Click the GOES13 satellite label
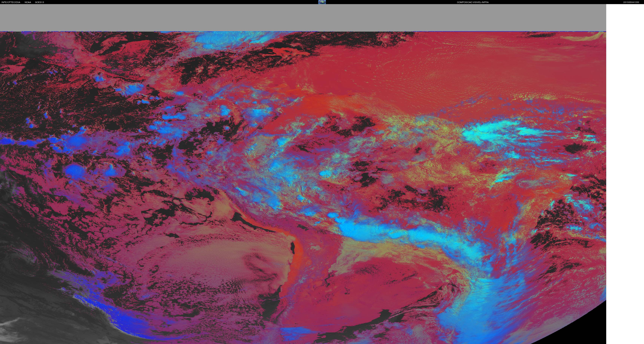 pyautogui.click(x=39, y=2)
